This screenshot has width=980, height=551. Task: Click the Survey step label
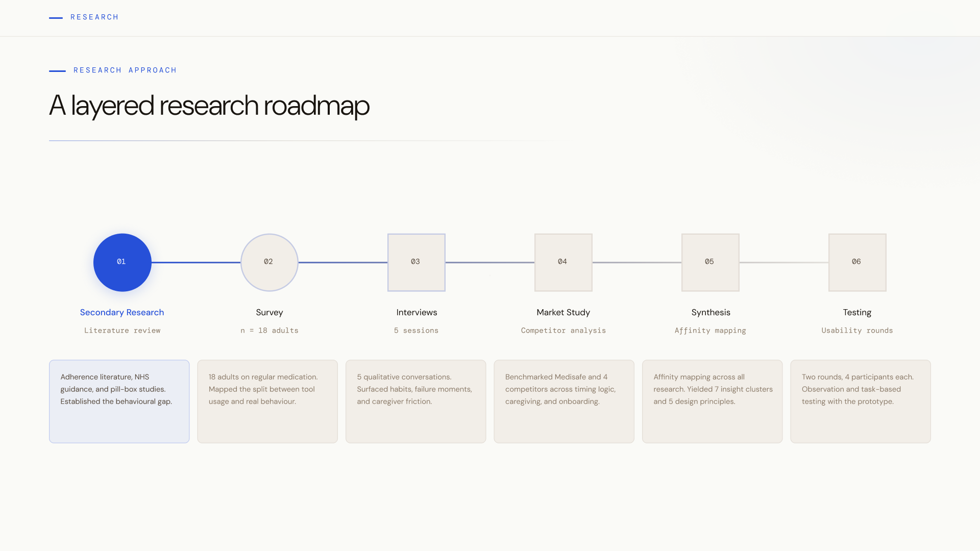(269, 312)
